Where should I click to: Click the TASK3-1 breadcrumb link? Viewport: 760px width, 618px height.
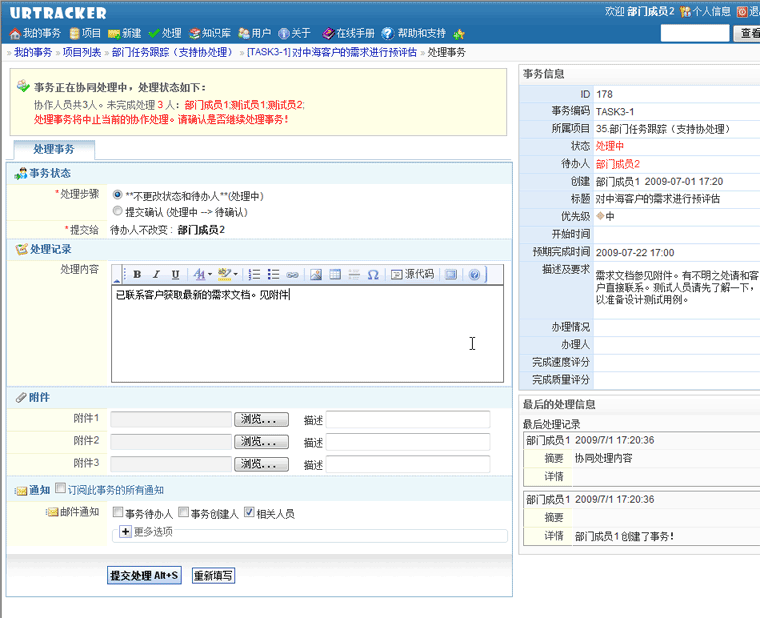point(332,52)
